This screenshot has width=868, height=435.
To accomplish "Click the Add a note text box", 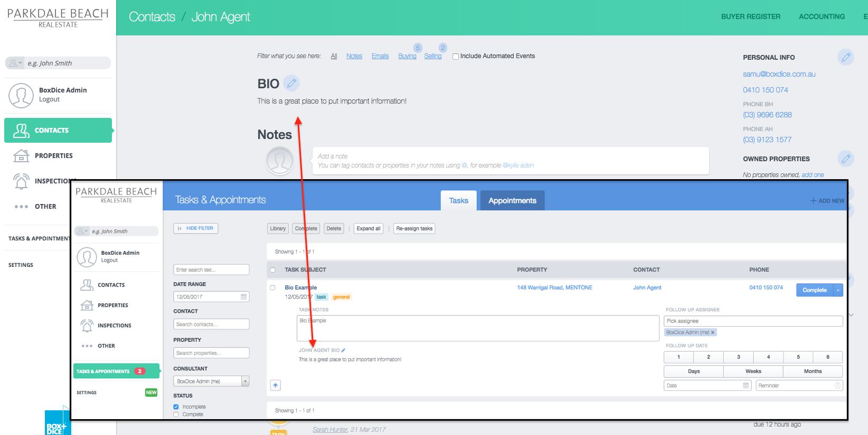I will (x=511, y=161).
